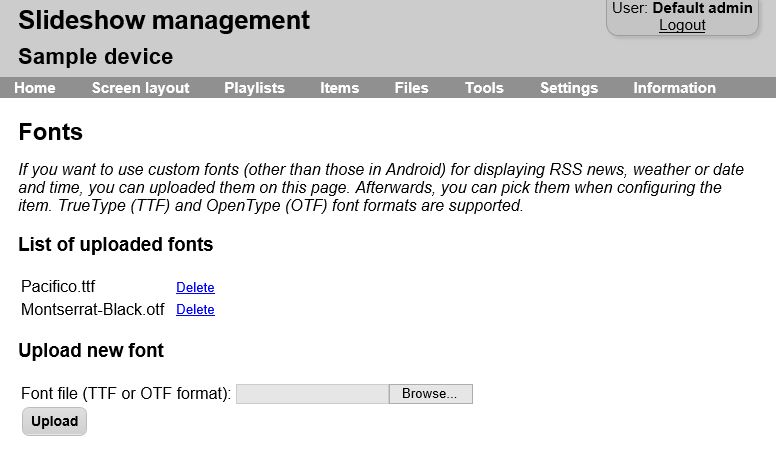This screenshot has width=776, height=457.
Task: Click the Fonts page heading
Action: click(x=50, y=132)
